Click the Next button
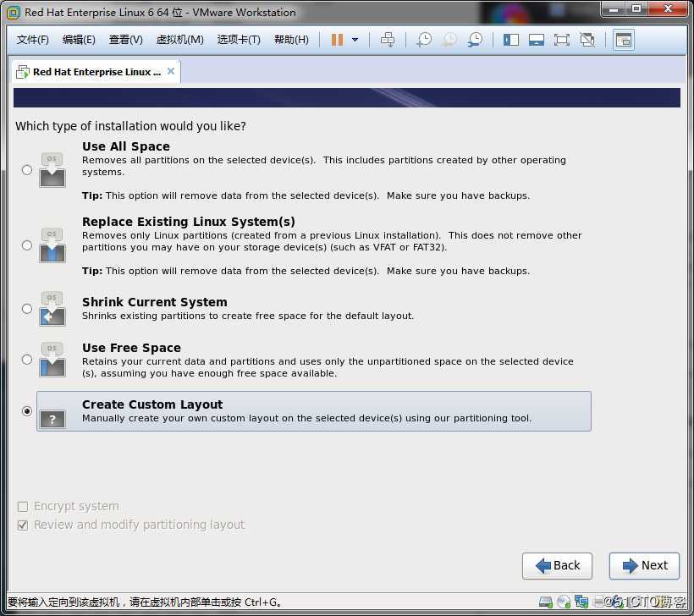The height and width of the screenshot is (616, 694). pos(644,565)
